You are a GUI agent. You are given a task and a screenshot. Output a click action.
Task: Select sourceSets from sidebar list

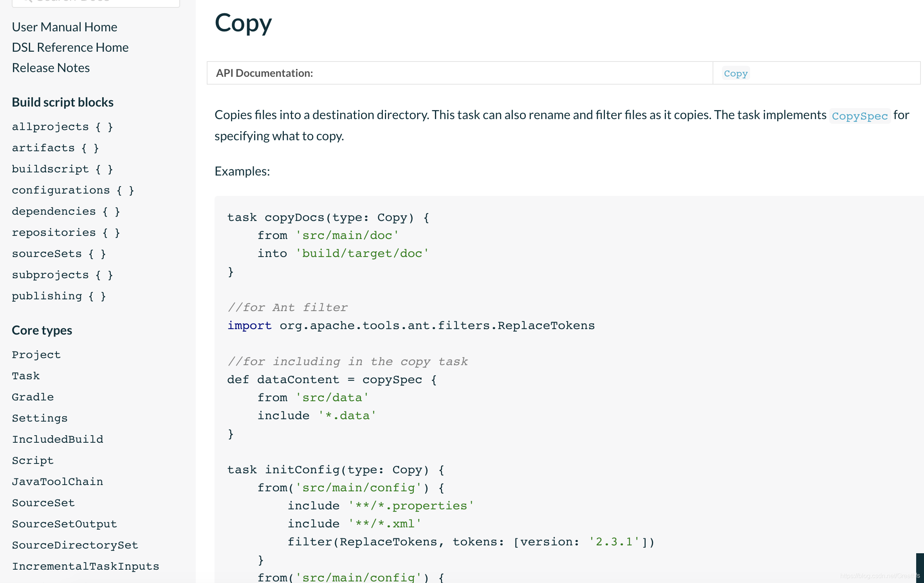pos(58,253)
